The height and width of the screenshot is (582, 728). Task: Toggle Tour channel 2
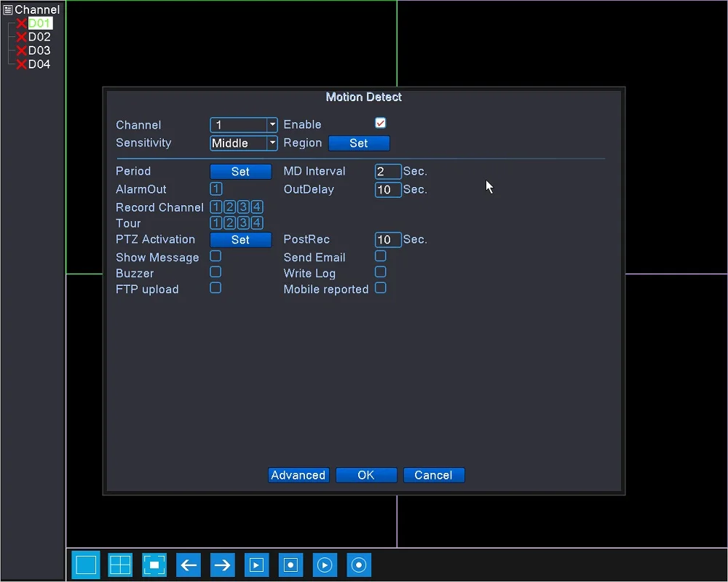pos(229,223)
